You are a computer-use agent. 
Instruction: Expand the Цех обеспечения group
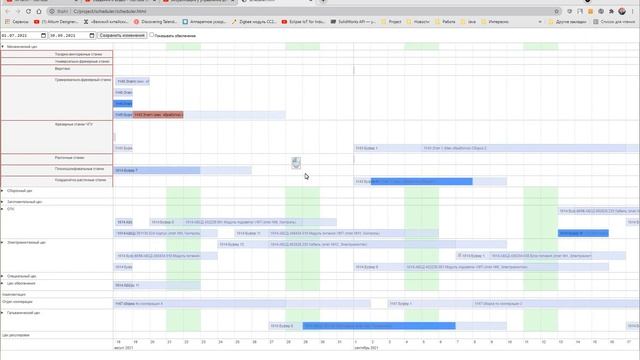point(2,283)
